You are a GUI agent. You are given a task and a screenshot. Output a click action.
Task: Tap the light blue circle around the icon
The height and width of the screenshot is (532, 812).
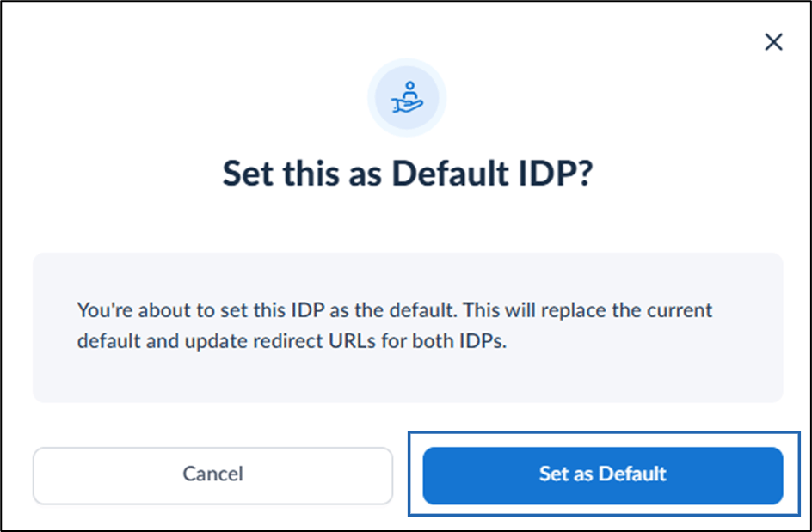(407, 97)
